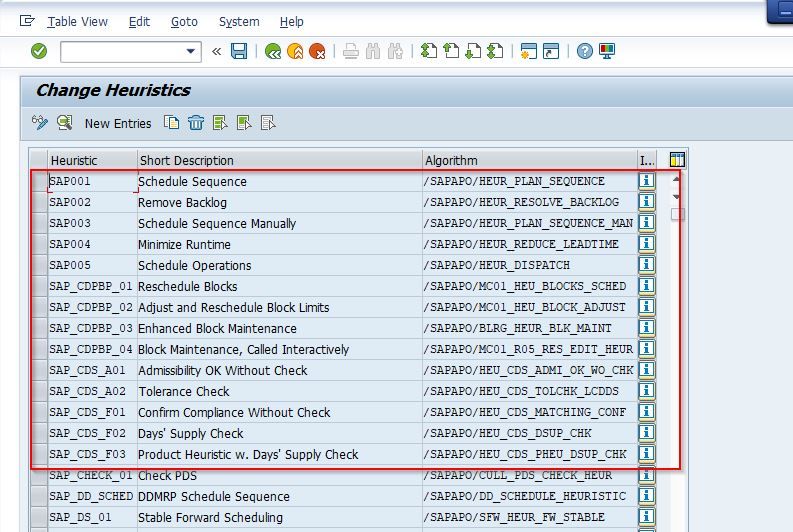Open the Help menu
The height and width of the screenshot is (532, 793).
(x=292, y=22)
